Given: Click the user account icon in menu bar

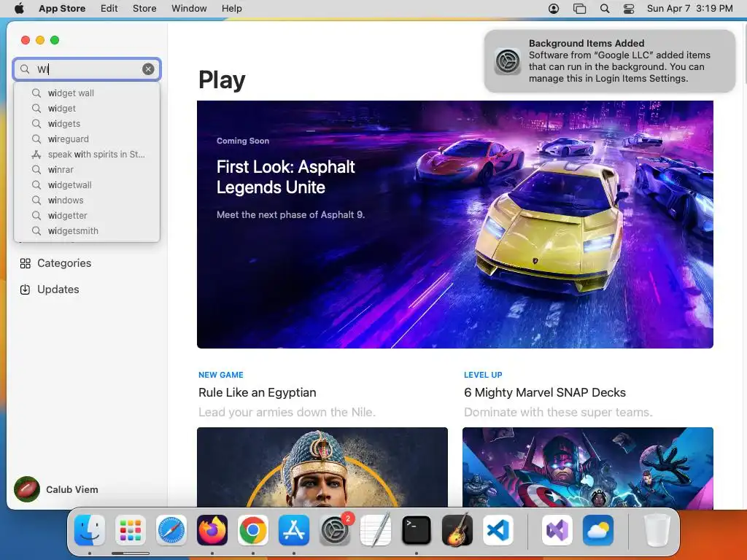Looking at the screenshot, I should pos(554,9).
